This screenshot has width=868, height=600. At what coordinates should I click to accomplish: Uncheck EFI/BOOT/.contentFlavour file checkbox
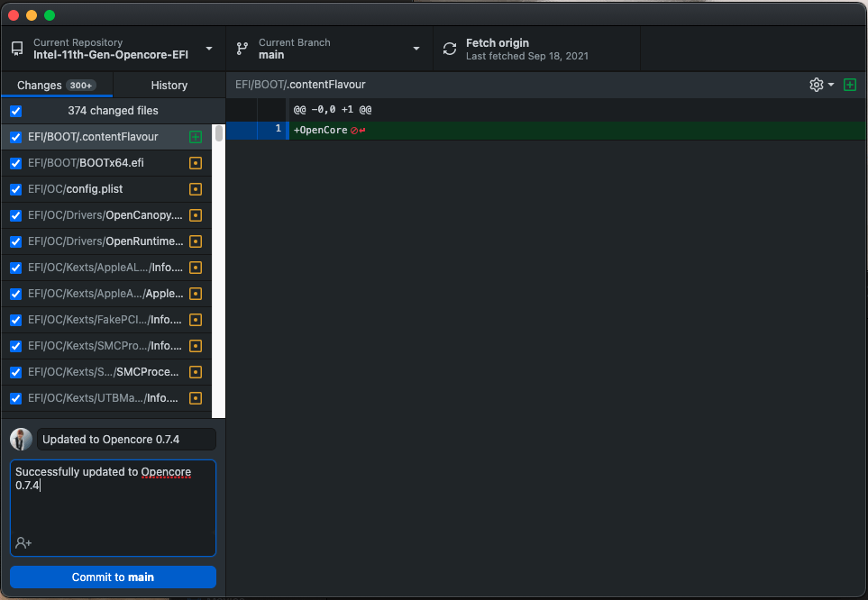(x=16, y=137)
